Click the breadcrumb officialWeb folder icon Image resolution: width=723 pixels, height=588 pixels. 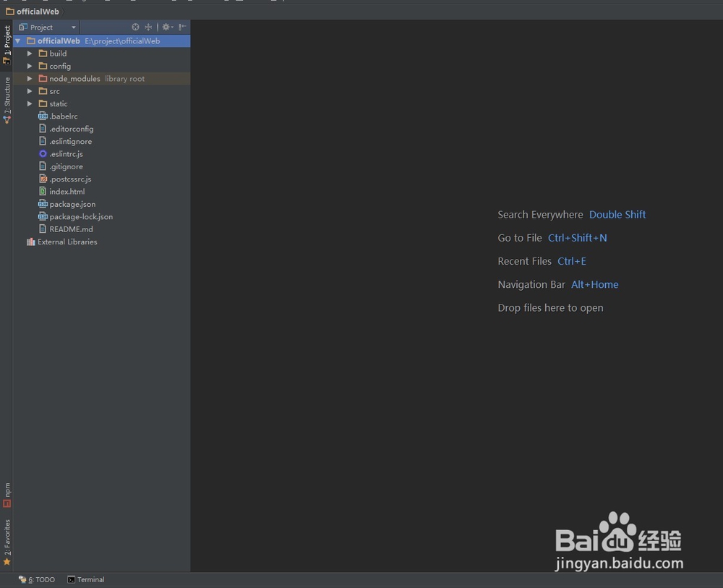(x=9, y=11)
